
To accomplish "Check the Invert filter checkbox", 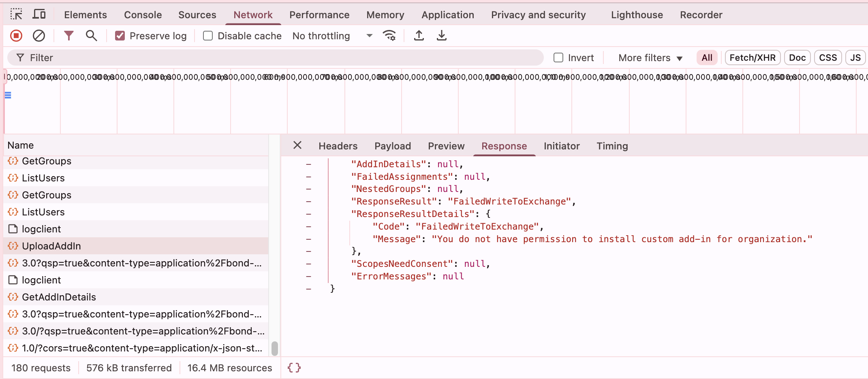I will pyautogui.click(x=558, y=57).
